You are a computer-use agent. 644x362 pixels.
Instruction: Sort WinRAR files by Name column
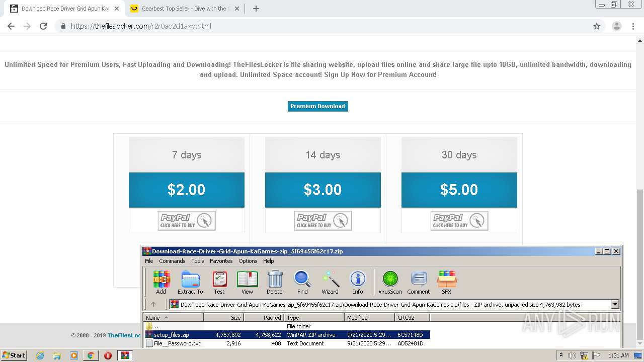[174, 317]
